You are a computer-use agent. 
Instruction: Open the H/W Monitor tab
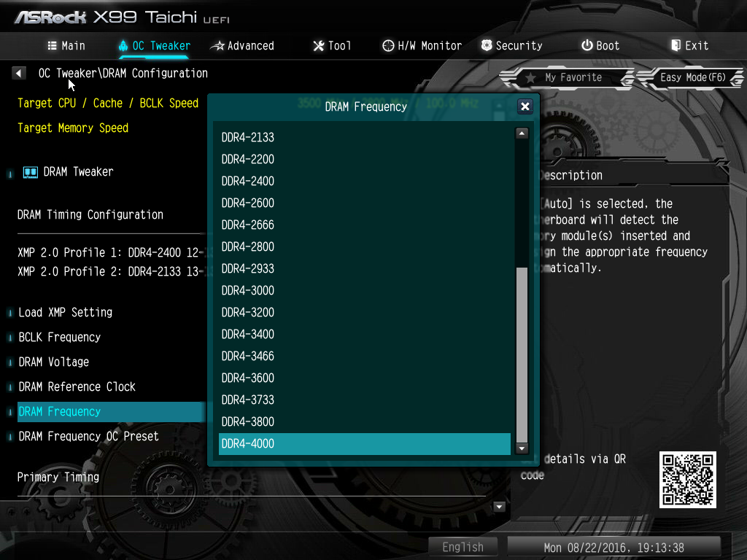tap(422, 46)
